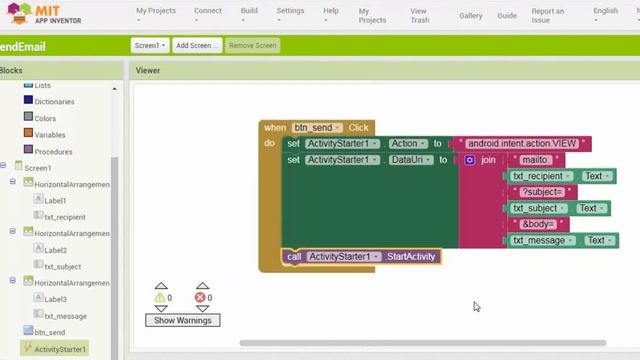Open the Connect menu
The height and width of the screenshot is (360, 640).
(208, 15)
